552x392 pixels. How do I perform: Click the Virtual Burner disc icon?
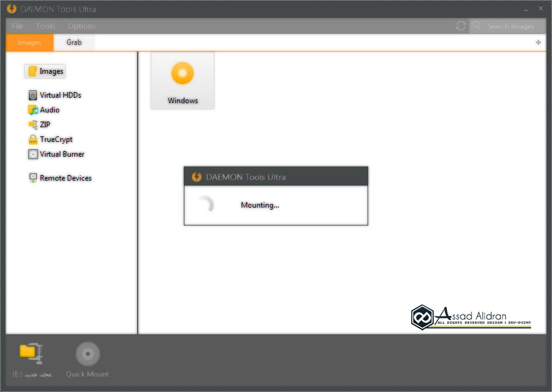(33, 154)
